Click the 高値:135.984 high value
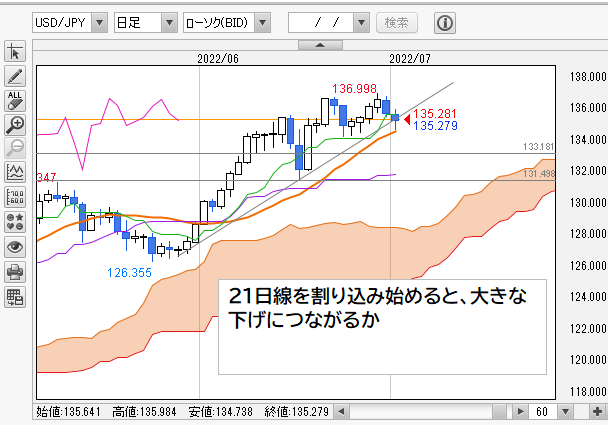The height and width of the screenshot is (425, 608). tap(144, 411)
